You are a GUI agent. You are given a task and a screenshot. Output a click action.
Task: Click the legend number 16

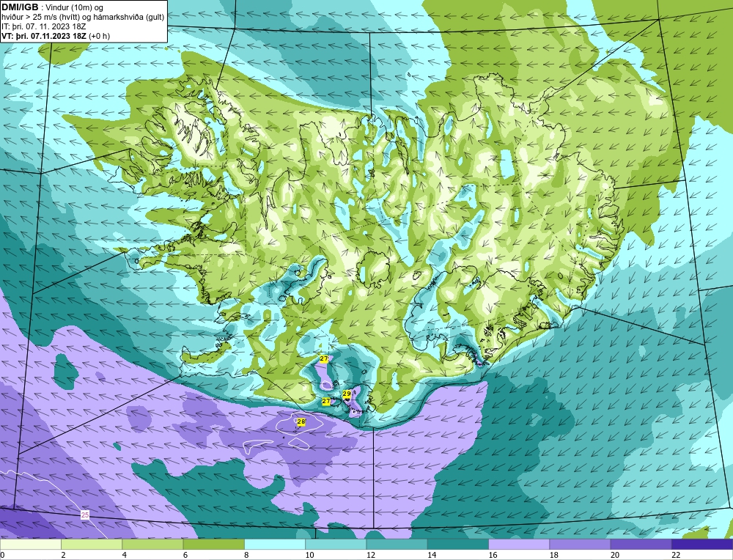click(493, 555)
